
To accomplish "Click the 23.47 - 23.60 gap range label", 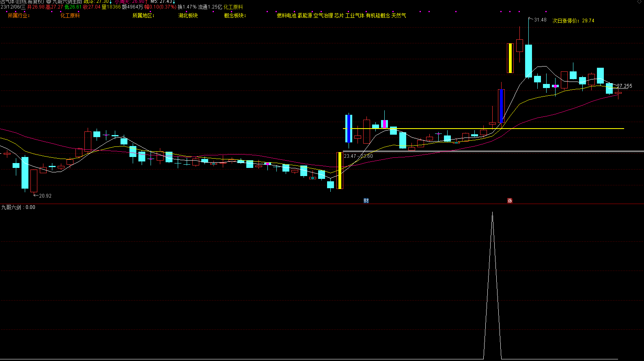I will pyautogui.click(x=358, y=156).
